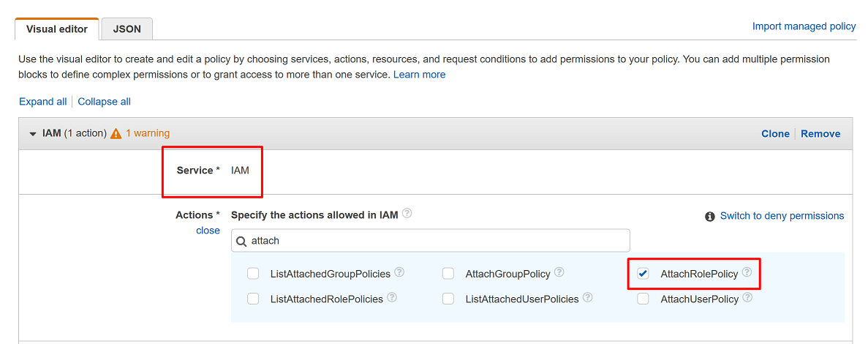Click the Service * label
The image size is (868, 344).
pyautogui.click(x=198, y=171)
